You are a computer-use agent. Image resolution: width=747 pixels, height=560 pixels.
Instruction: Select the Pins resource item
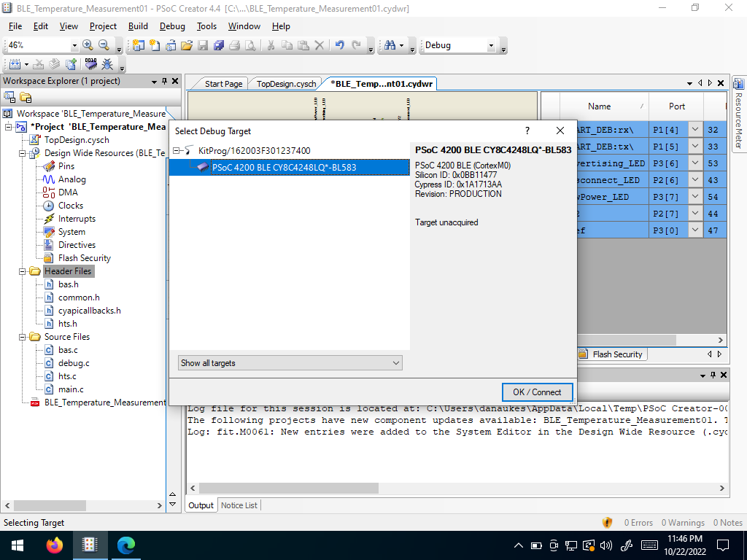pos(66,166)
